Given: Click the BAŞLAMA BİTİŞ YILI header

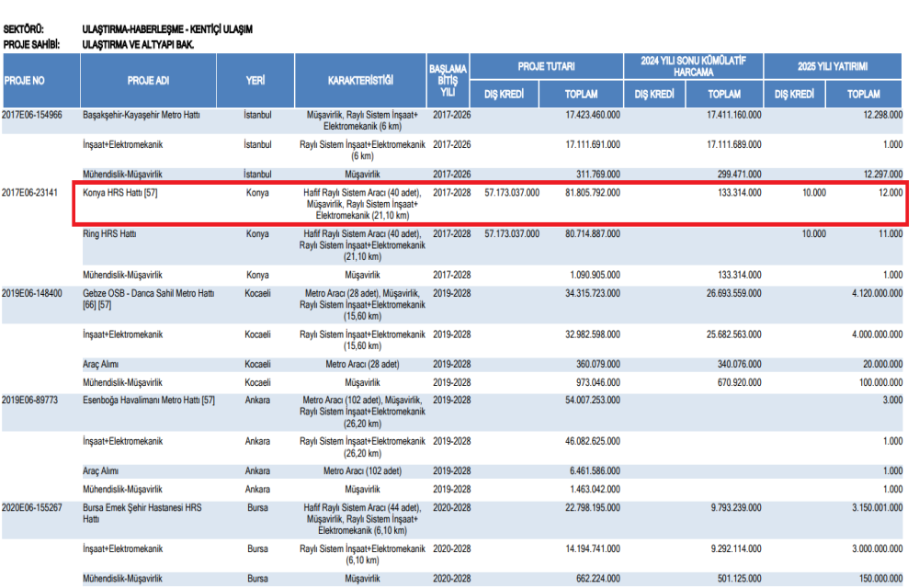Looking at the screenshot, I should (x=448, y=81).
